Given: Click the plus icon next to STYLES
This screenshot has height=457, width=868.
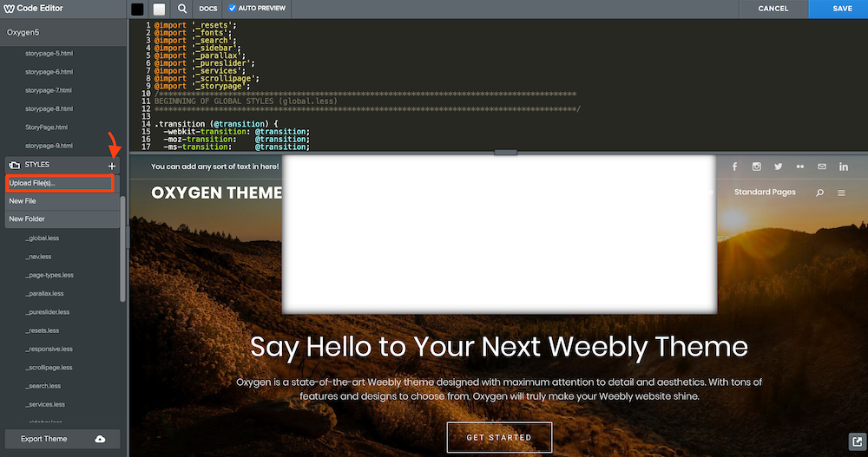Looking at the screenshot, I should pyautogui.click(x=112, y=166).
